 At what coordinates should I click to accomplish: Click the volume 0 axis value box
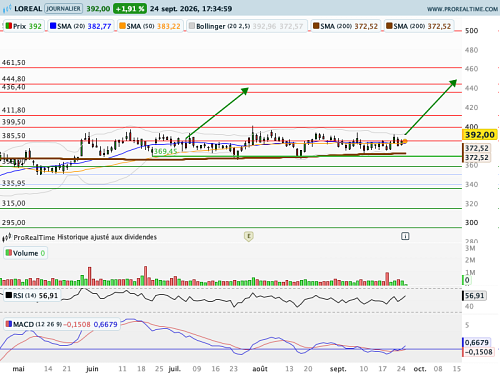467,280
